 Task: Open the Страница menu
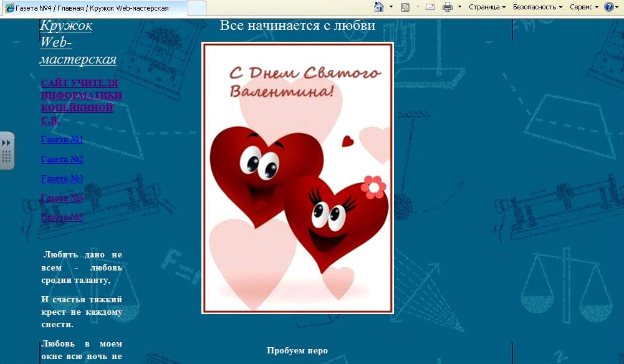click(x=487, y=7)
